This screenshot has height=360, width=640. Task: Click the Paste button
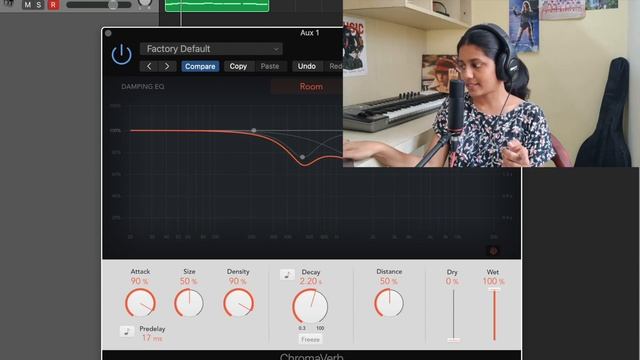(x=270, y=66)
